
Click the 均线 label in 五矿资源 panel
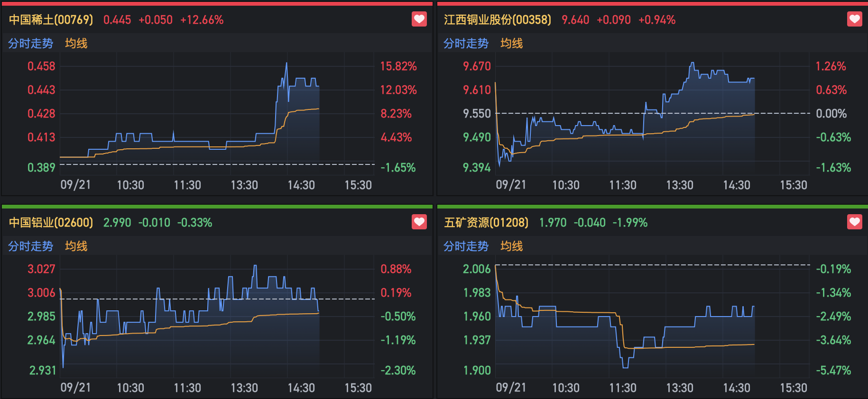pyautogui.click(x=512, y=246)
